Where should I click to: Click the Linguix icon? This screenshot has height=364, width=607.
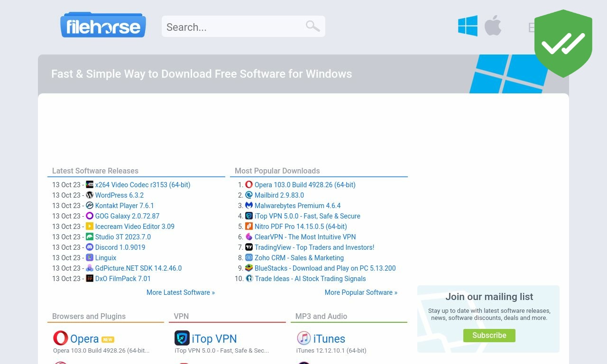90,257
